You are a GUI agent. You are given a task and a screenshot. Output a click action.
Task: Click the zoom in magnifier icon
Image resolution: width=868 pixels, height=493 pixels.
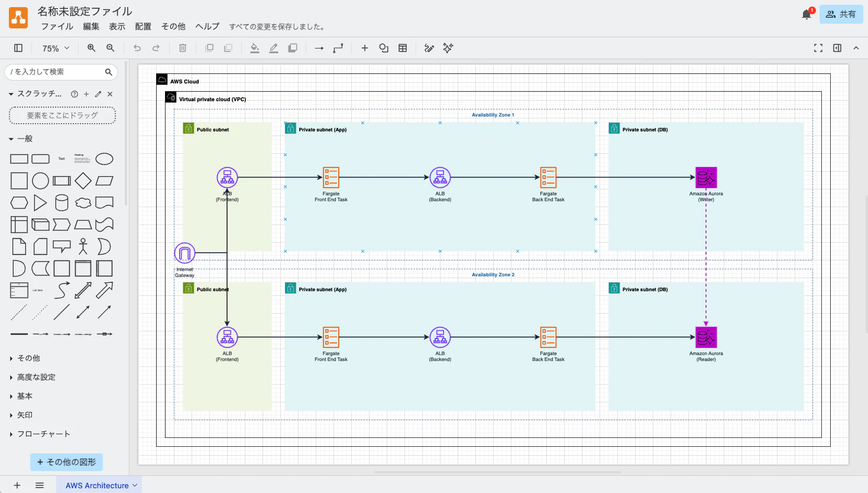click(92, 48)
